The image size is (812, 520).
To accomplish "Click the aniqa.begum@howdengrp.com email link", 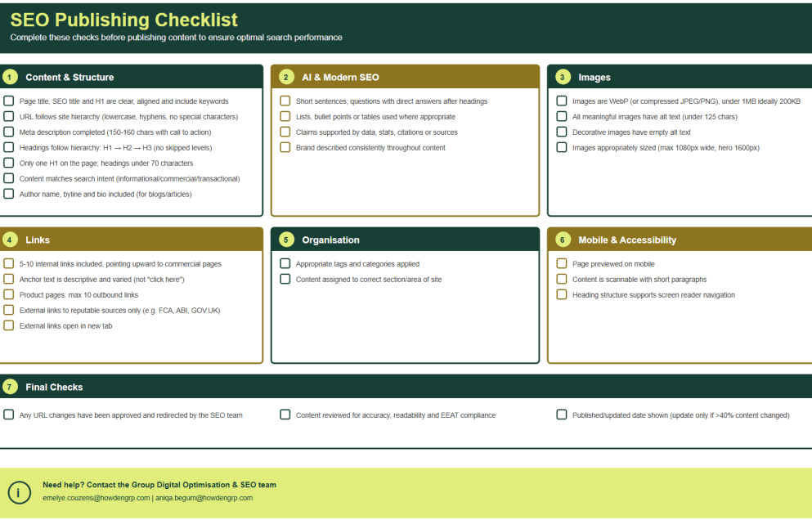I will (204, 498).
